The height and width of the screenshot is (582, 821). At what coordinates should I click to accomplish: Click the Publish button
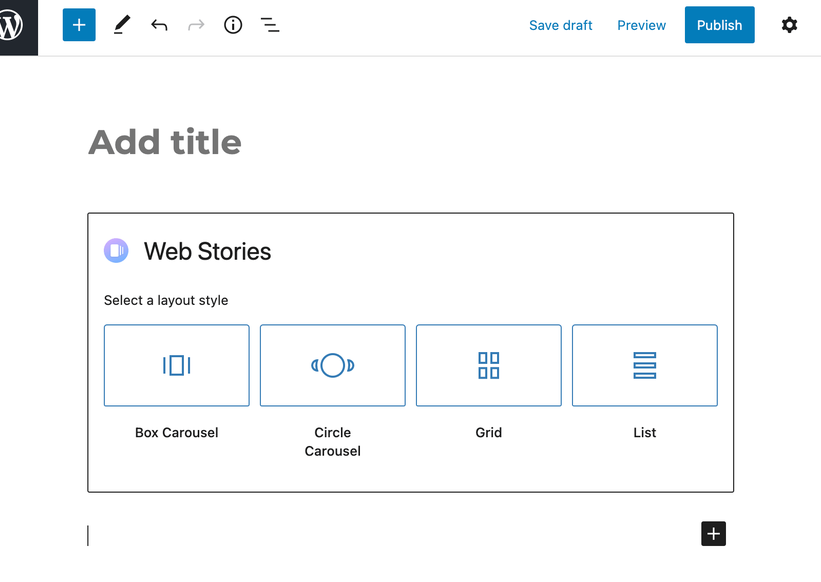pos(719,25)
